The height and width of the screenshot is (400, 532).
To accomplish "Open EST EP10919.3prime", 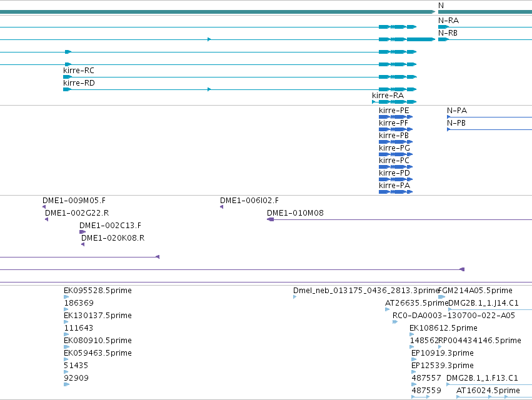I will pos(443,353).
